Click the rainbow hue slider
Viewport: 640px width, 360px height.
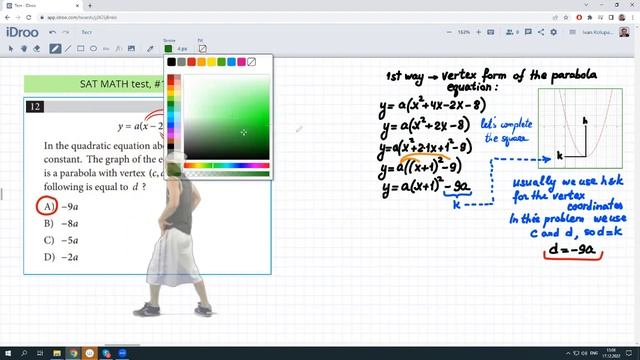point(227,165)
